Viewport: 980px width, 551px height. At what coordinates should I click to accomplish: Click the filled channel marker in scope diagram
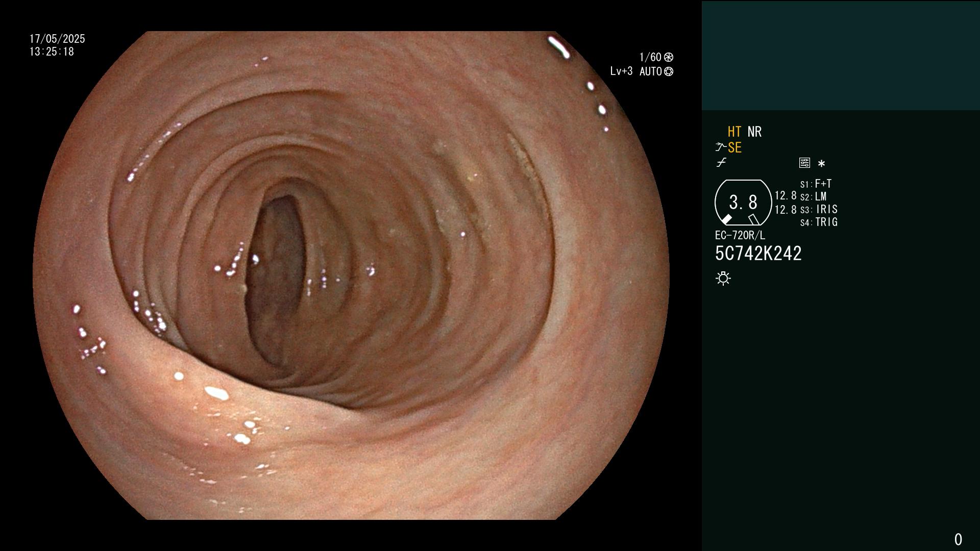(726, 219)
